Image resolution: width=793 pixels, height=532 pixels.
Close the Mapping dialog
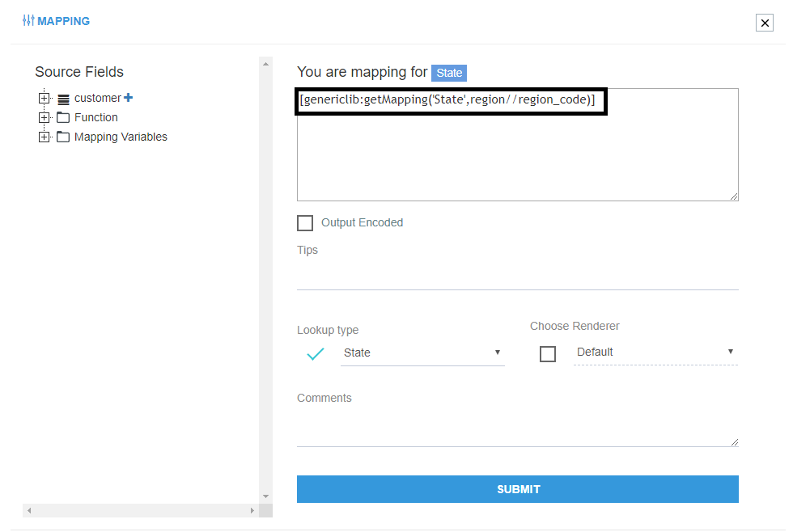click(x=765, y=23)
